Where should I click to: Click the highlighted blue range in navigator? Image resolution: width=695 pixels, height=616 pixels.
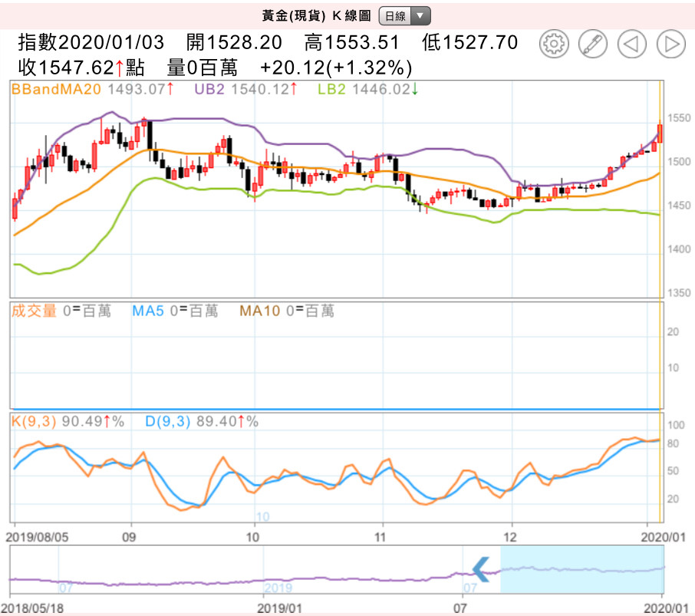tap(581, 569)
